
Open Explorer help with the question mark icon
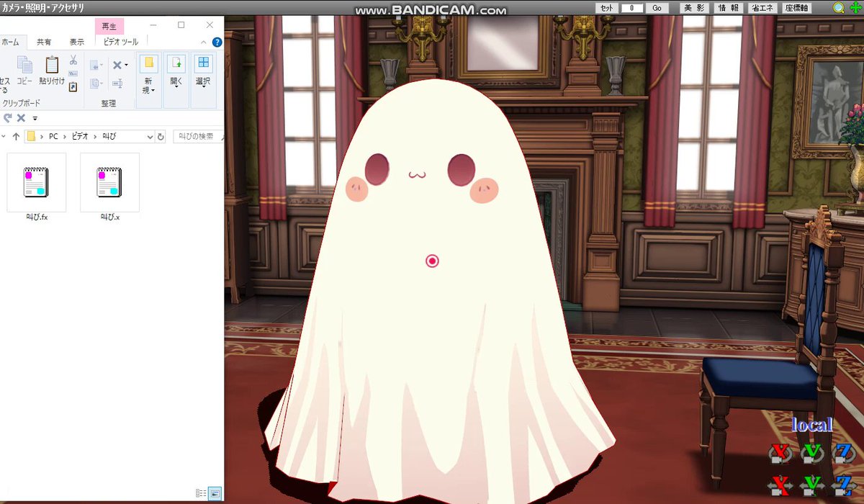click(217, 42)
